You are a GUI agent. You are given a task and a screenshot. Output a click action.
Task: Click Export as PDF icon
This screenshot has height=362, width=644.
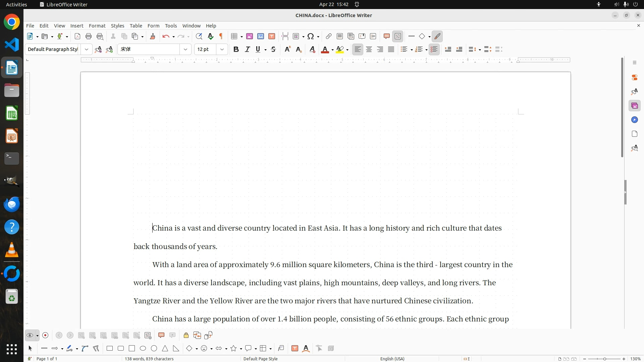point(77,37)
